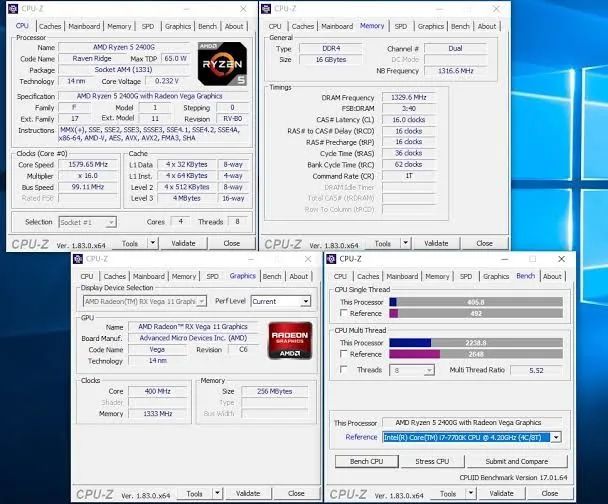Click the Core Speed value field

tap(88, 164)
